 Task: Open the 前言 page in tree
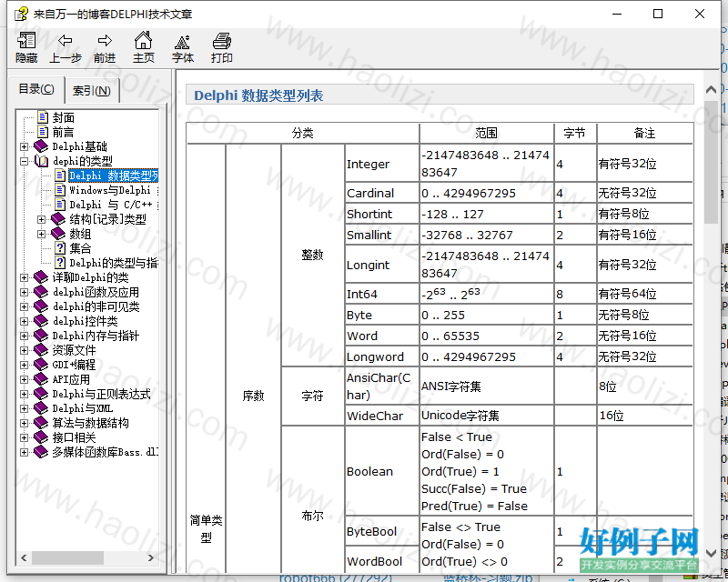(63, 132)
